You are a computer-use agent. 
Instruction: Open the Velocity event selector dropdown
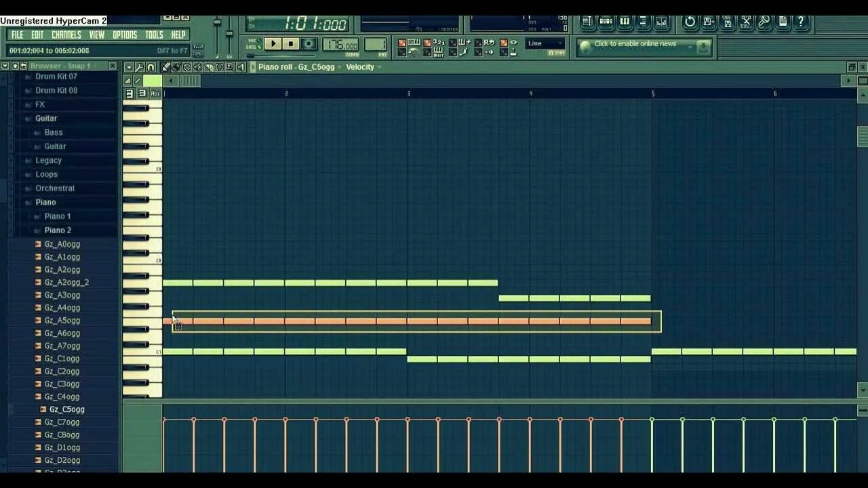[x=363, y=67]
